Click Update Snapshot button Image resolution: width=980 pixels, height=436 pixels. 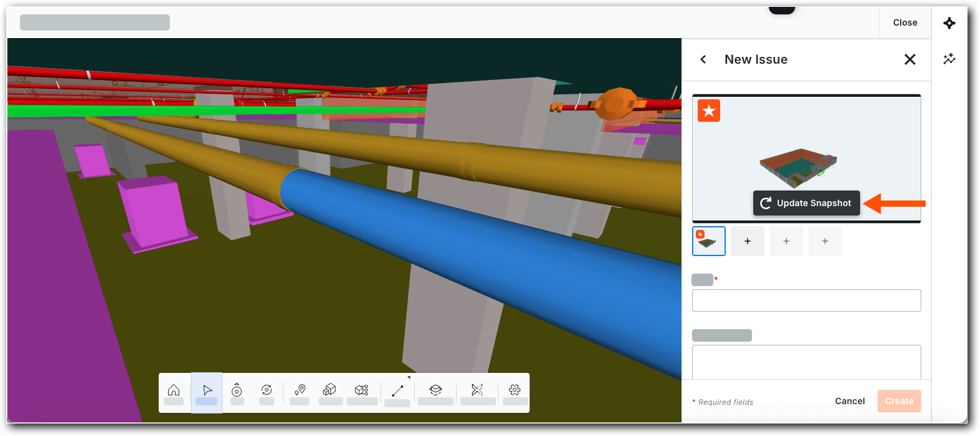click(x=806, y=203)
